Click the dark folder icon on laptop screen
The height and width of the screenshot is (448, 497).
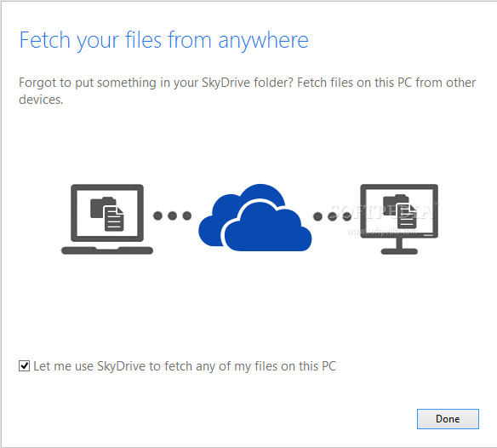coord(98,207)
